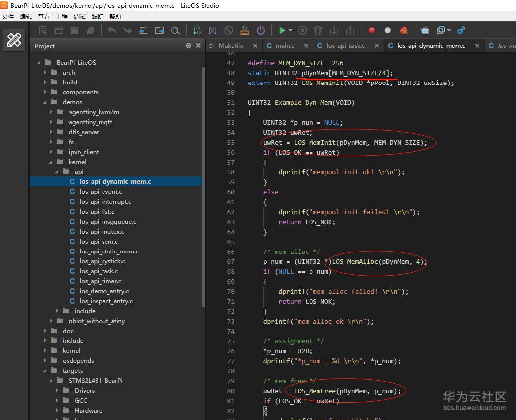Open los_demo_entry.c file
The height and width of the screenshot is (420, 516).
coord(104,291)
